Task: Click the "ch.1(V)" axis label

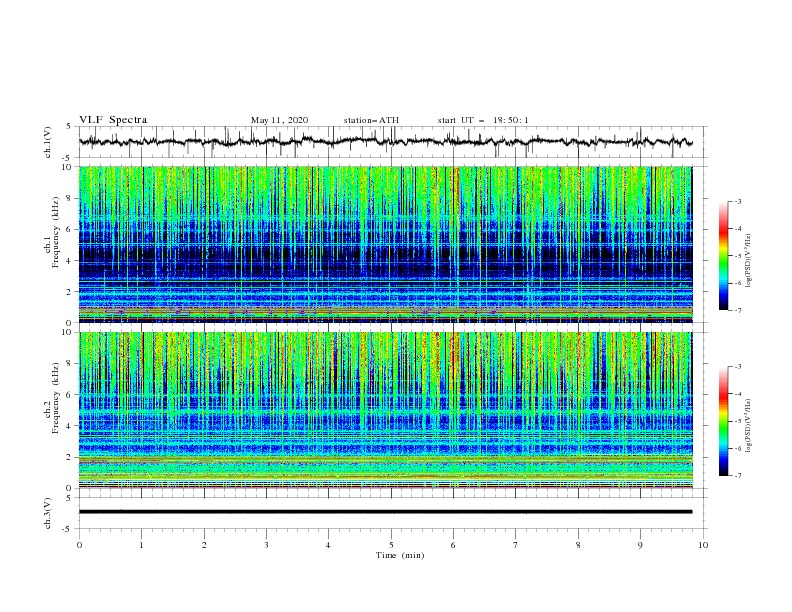Action: click(48, 142)
